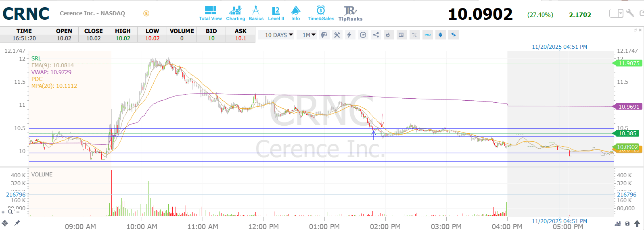The height and width of the screenshot is (230, 644).
Task: Click the VOLUME pane label
Action: tap(42, 174)
